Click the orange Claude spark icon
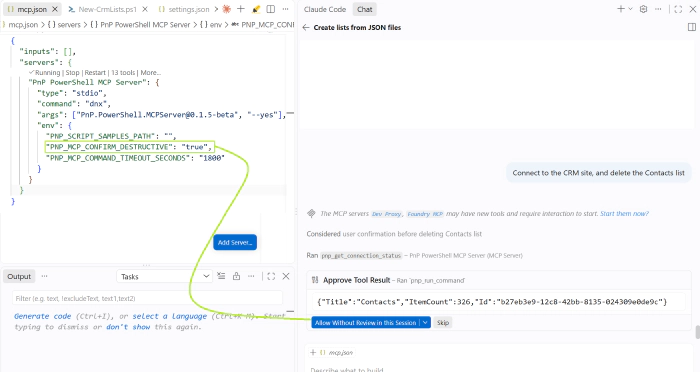 pos(227,9)
